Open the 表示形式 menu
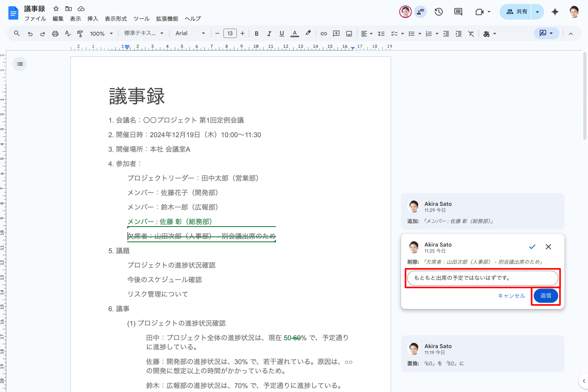The height and width of the screenshot is (392, 588). pos(116,19)
